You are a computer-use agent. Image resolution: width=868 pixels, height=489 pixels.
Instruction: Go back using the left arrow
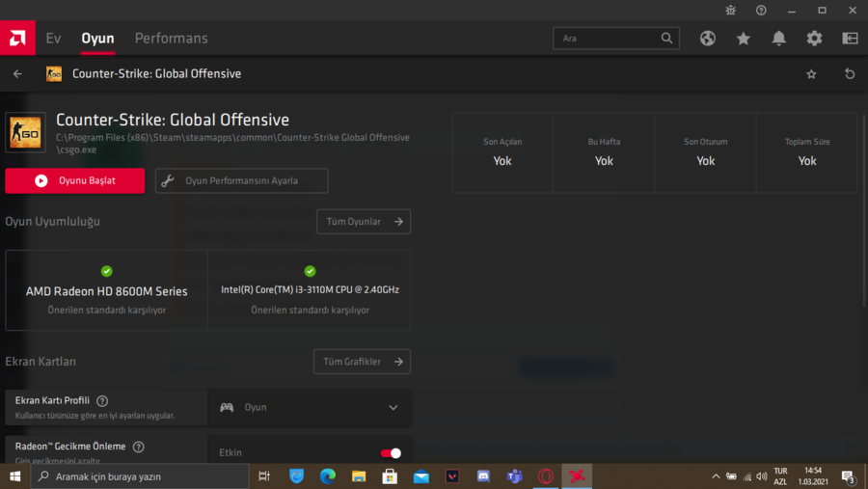[x=17, y=74]
